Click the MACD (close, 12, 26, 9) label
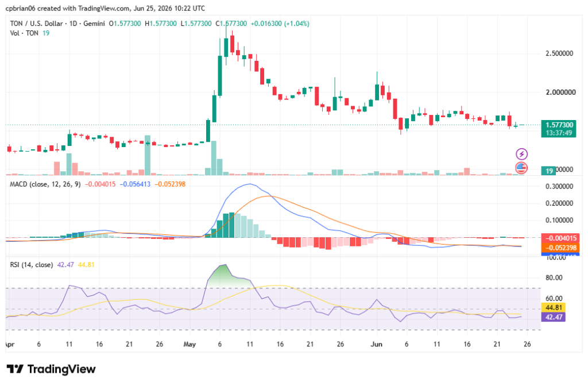 click(x=45, y=184)
